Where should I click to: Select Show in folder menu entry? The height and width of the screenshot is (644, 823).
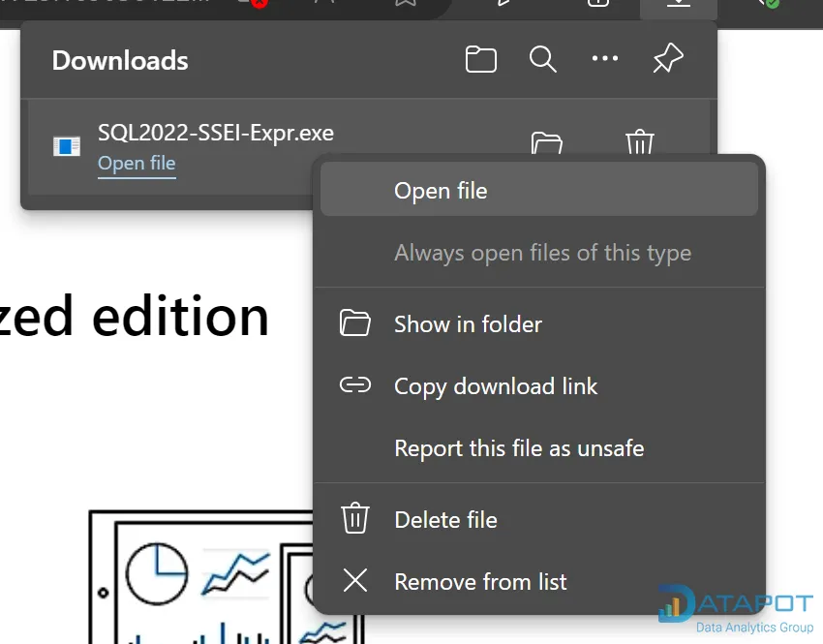[539, 323]
